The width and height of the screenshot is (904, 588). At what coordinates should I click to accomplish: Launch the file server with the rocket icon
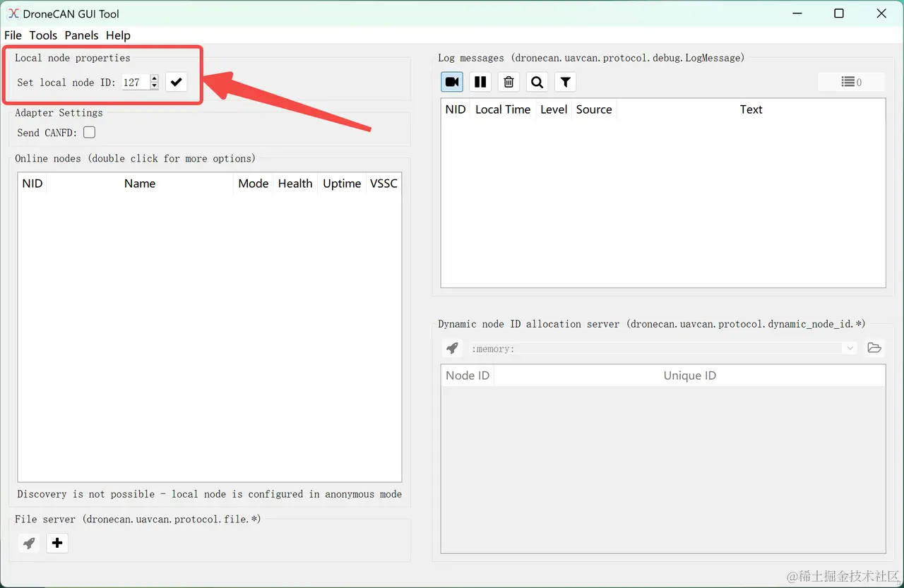tap(29, 543)
